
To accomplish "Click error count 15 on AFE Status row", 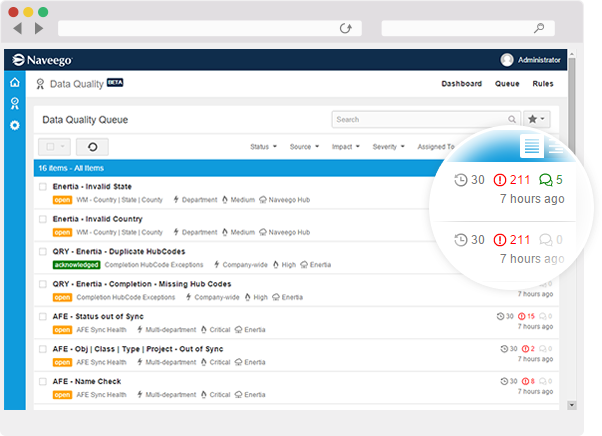I will tap(526, 316).
